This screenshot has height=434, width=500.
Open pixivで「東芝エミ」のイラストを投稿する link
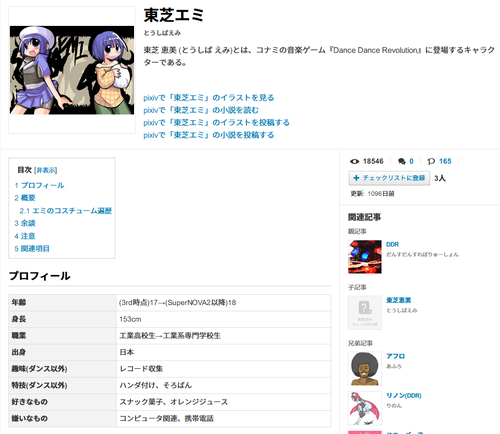click(x=216, y=123)
